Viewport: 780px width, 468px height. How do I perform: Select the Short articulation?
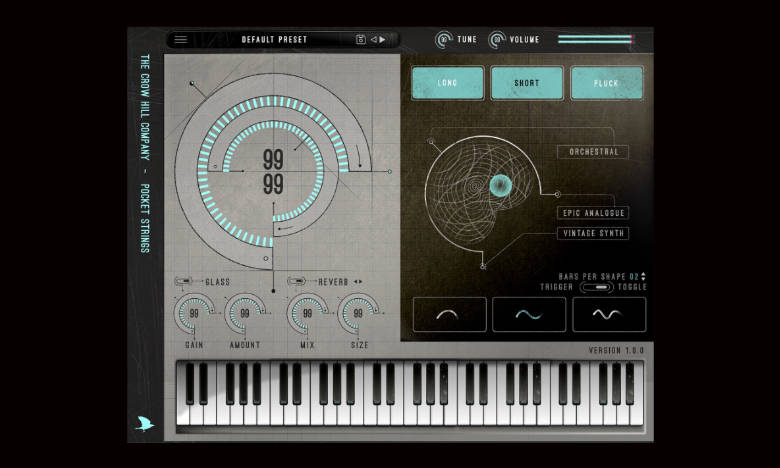pos(527,83)
